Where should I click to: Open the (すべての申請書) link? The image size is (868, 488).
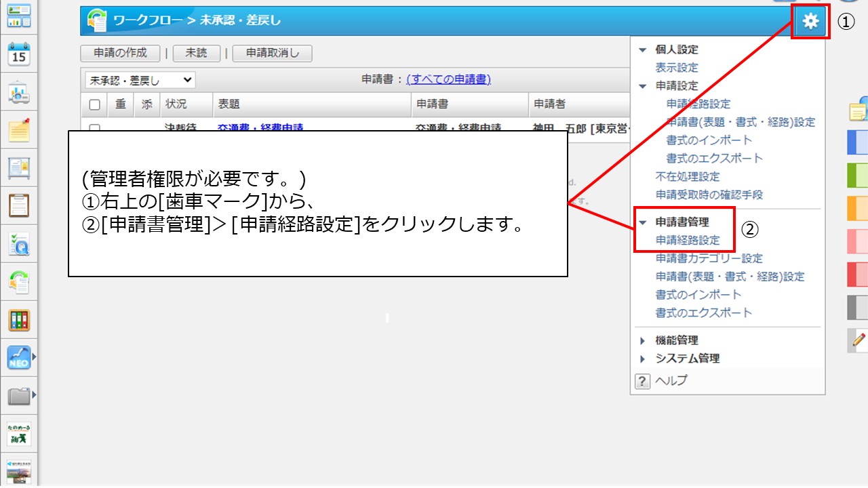(448, 79)
